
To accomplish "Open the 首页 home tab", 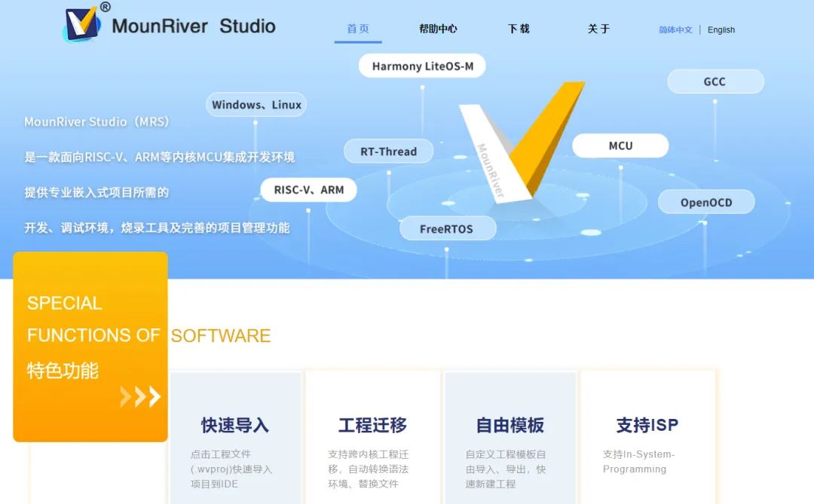I will point(358,29).
